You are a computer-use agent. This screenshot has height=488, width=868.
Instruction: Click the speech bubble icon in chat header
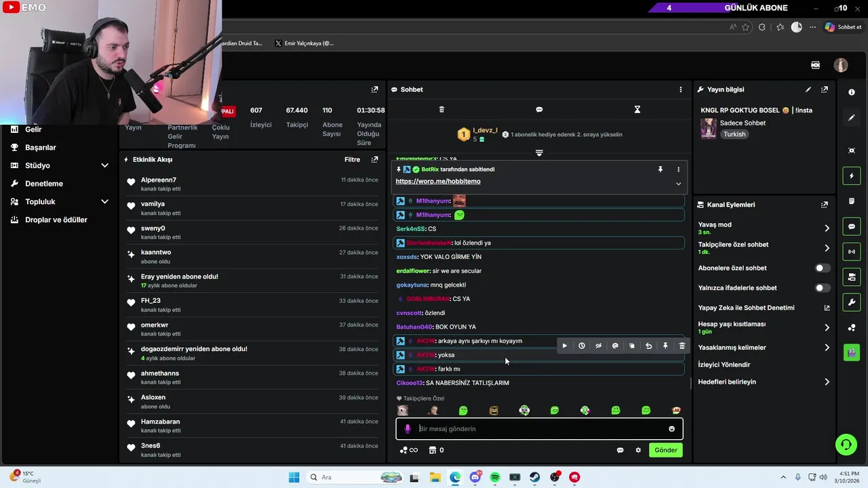[x=539, y=109]
